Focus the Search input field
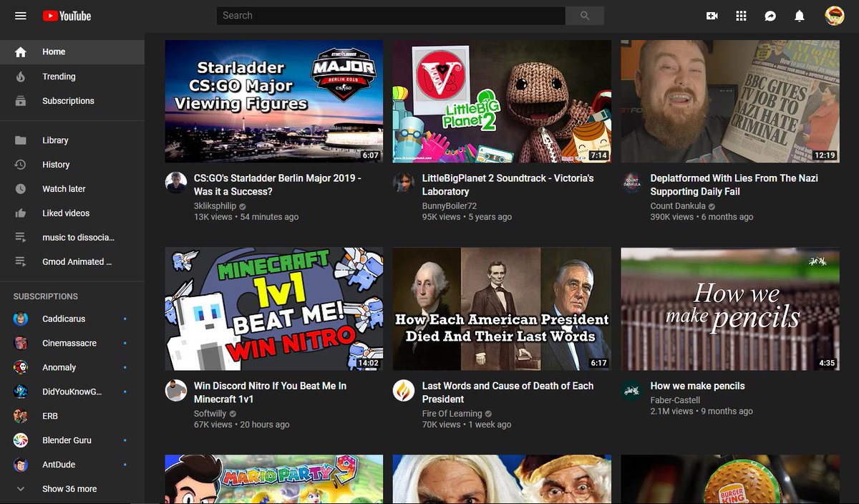Screen dimensions: 859x504 [391, 16]
